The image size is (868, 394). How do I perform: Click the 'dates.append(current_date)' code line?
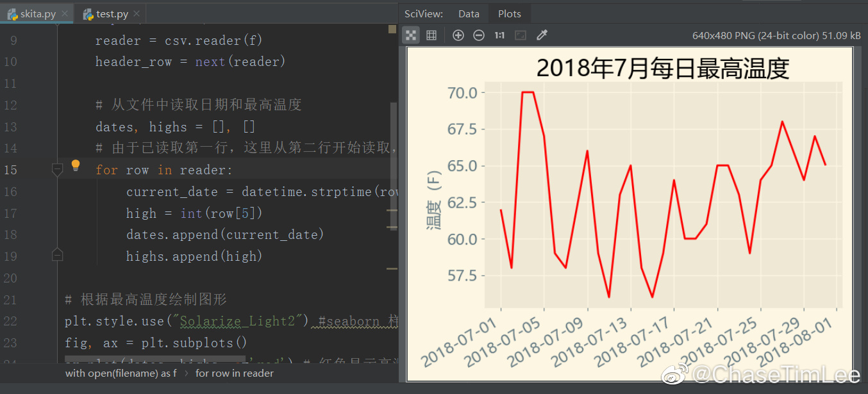(225, 234)
